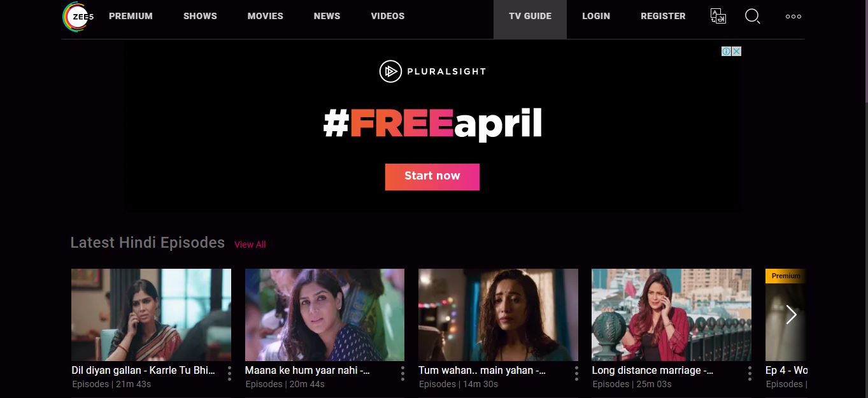This screenshot has height=398, width=868.
Task: Play the Long distance marriage thumbnail
Action: point(671,315)
